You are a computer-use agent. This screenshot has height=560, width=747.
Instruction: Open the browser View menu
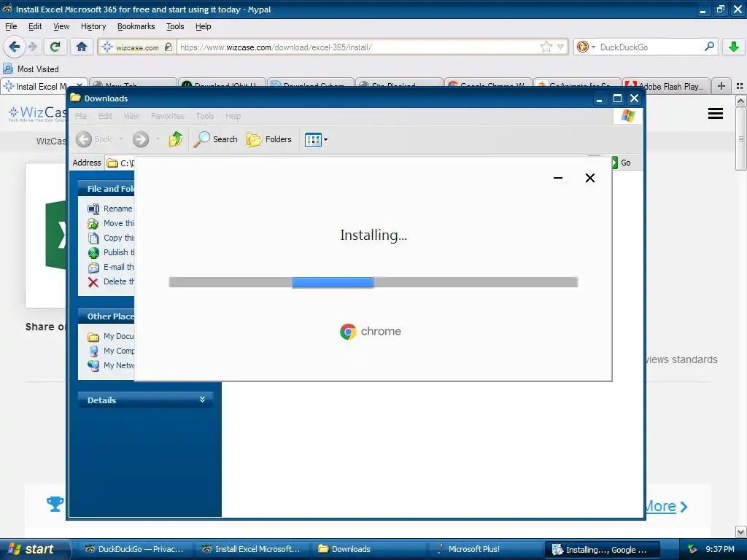coord(61,26)
